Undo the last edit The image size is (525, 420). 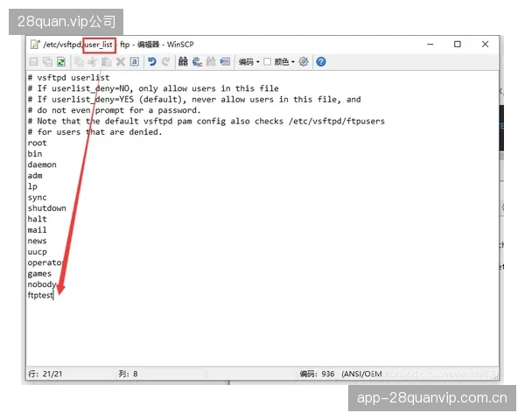(152, 61)
